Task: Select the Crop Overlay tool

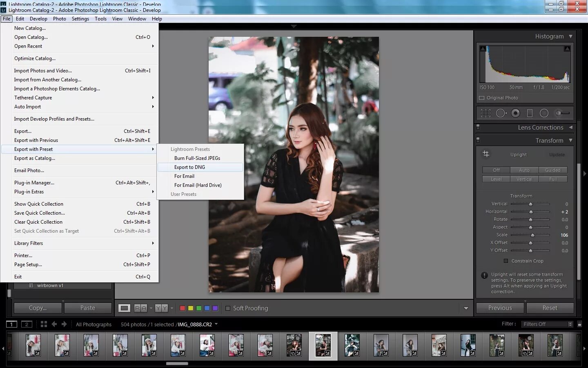Action: click(x=486, y=113)
